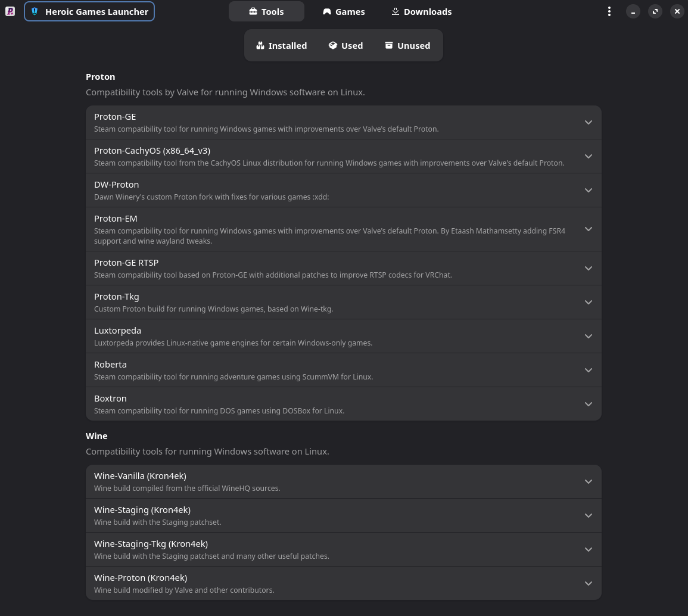
Task: Expand the Boxtron row chevron
Action: point(588,404)
